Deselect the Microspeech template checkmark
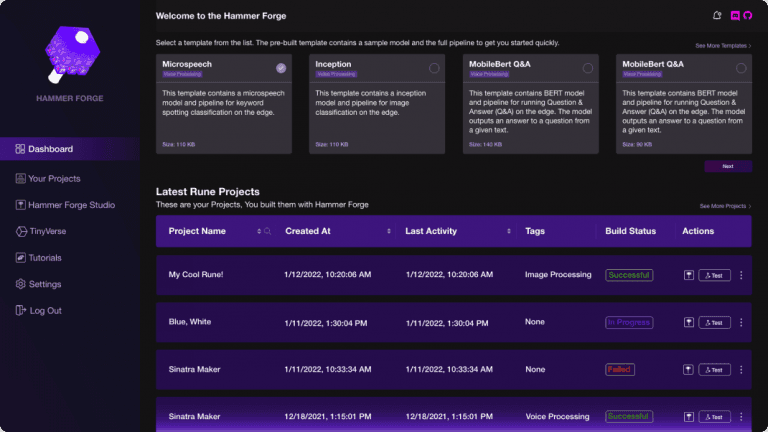The image size is (768, 432). (x=281, y=68)
